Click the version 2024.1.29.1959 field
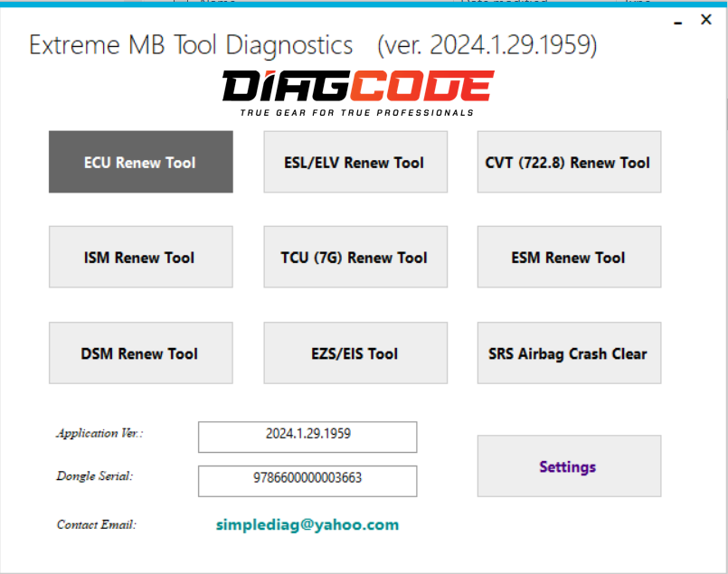728x574 pixels. click(x=307, y=437)
